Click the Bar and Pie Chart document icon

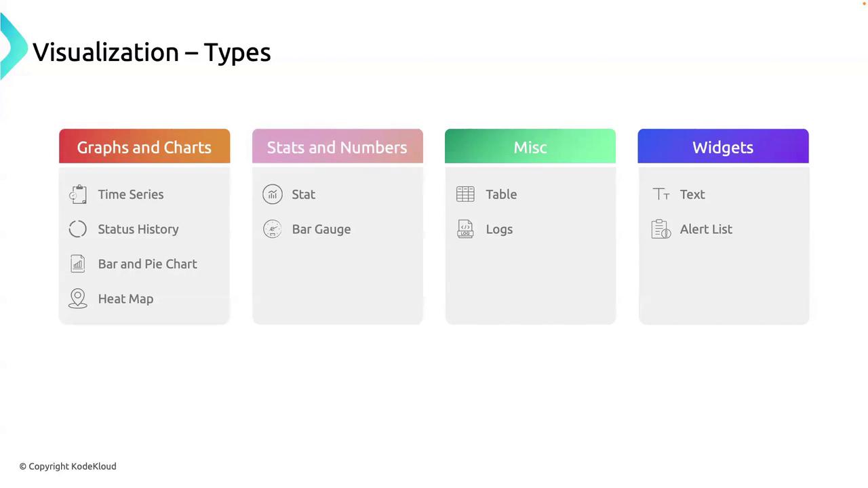tap(78, 264)
